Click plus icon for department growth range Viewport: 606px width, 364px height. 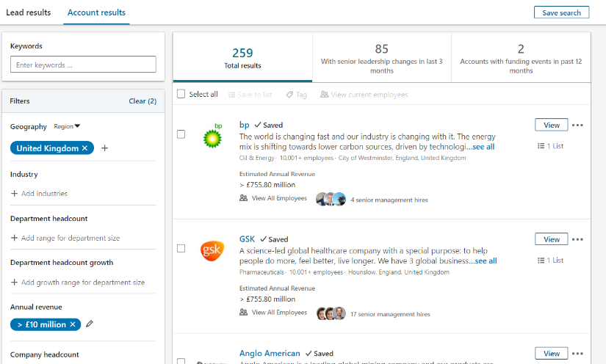coord(14,282)
